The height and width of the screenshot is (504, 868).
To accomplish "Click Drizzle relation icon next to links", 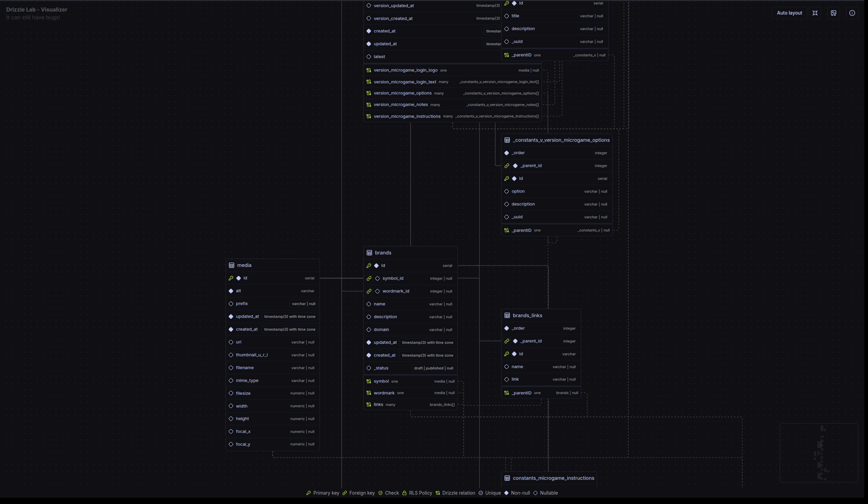I will (369, 405).
